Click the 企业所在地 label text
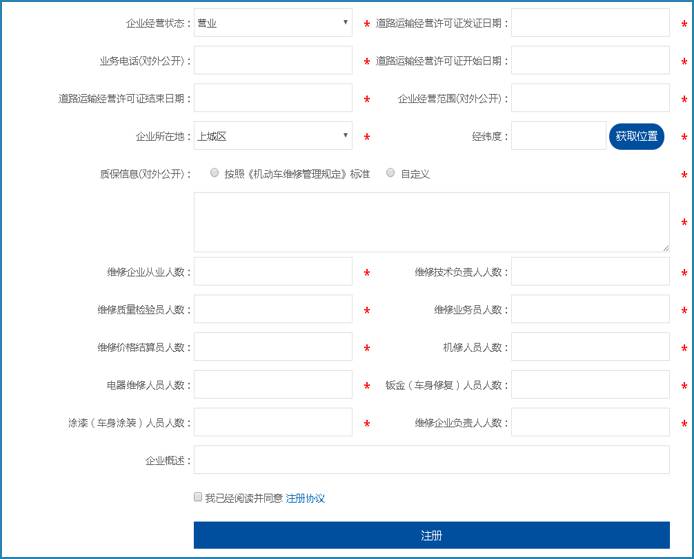694x559 pixels. coord(163,136)
